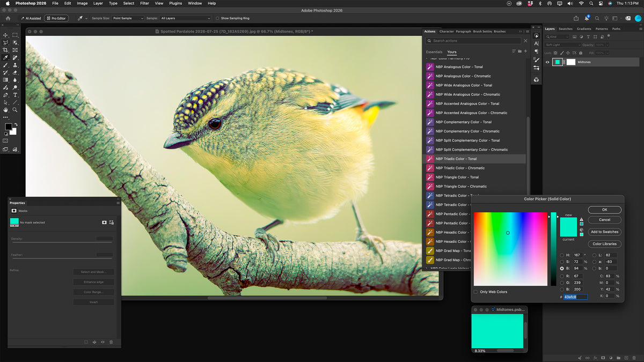Open Color Libraries from the Color Picker
644x362 pixels.
[x=605, y=244]
